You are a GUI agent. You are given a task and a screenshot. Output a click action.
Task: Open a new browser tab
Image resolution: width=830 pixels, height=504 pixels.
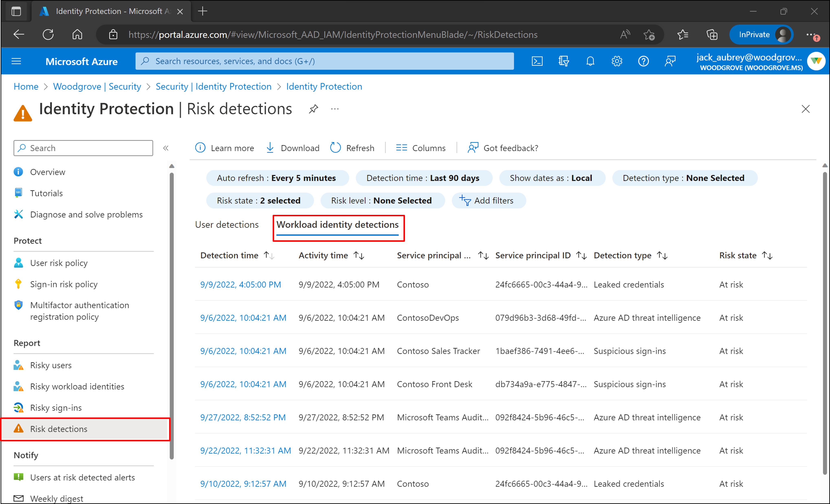point(202,11)
